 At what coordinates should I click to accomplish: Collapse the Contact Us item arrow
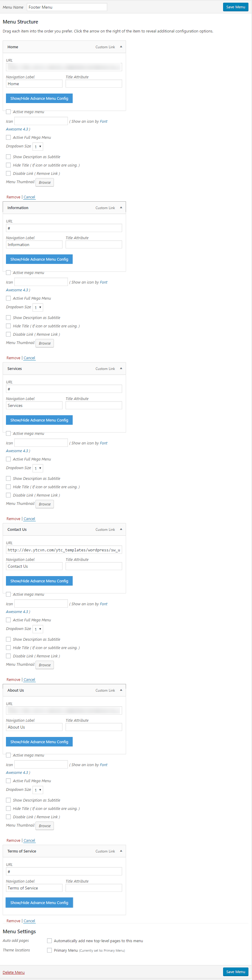(121, 529)
